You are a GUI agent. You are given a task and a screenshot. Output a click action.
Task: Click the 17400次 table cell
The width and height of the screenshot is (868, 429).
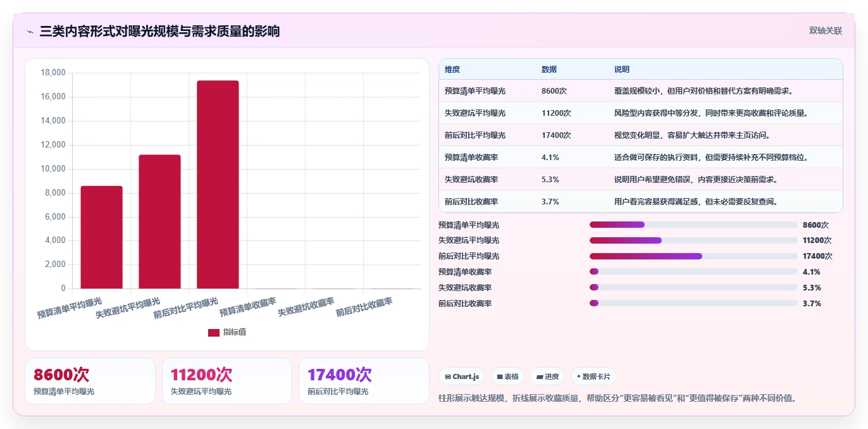pos(556,135)
